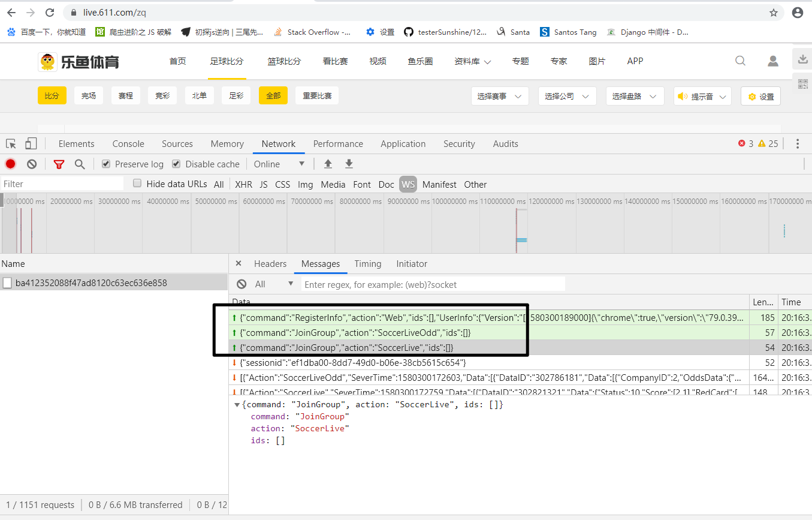Expand the 选择赛事 dropdown
The image size is (812, 520).
[500, 96]
